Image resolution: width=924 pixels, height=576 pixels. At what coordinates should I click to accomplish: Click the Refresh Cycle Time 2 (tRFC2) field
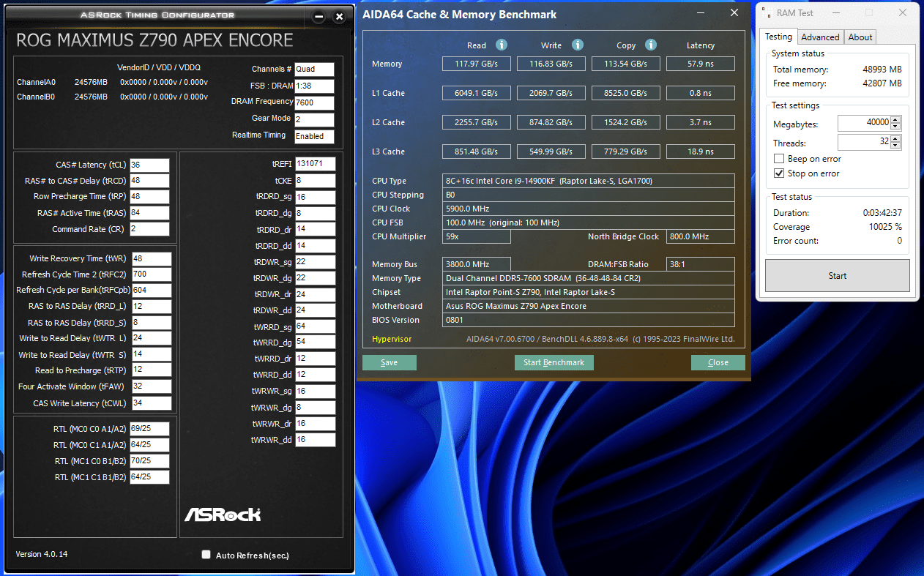click(152, 274)
